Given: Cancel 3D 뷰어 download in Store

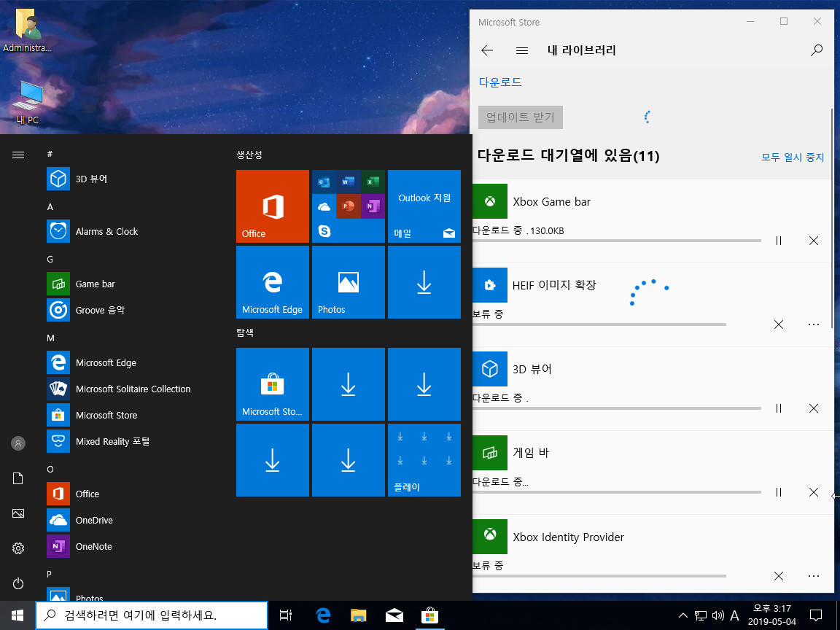Looking at the screenshot, I should tap(813, 409).
